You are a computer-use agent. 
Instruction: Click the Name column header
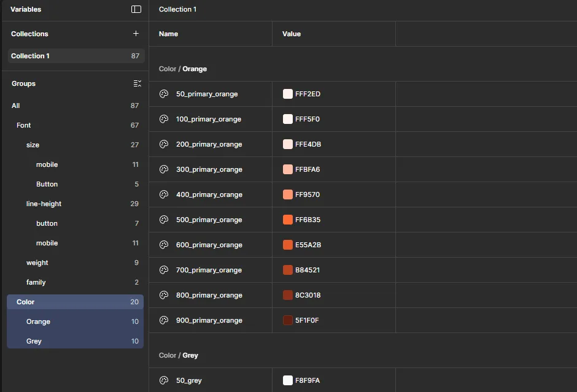tap(168, 34)
